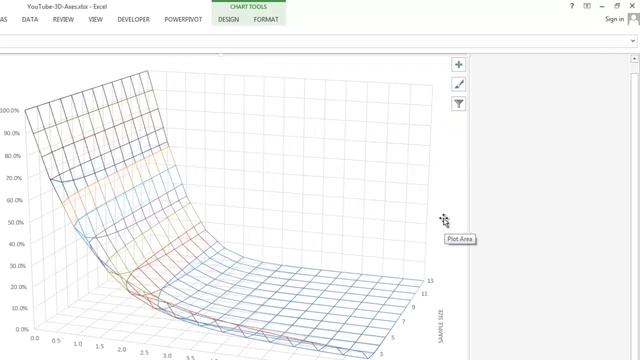
Task: Click the 1.0 horizontal axis label
Action: (x=78, y=344)
